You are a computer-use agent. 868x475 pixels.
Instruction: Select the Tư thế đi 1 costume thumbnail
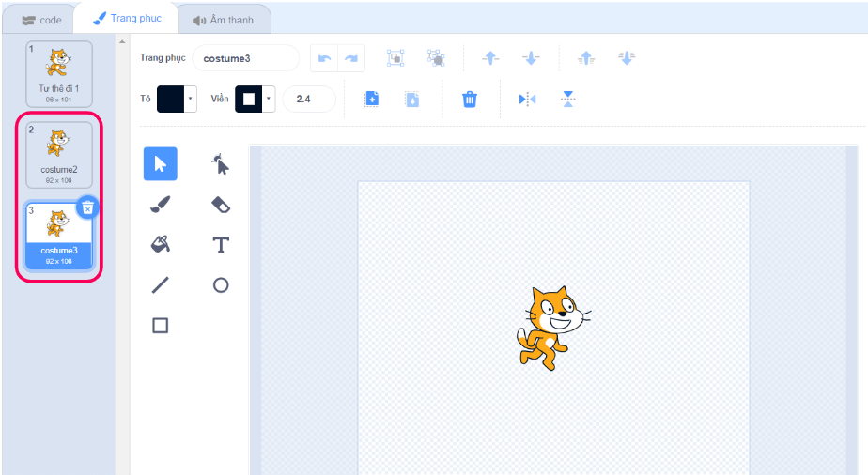pyautogui.click(x=58, y=73)
